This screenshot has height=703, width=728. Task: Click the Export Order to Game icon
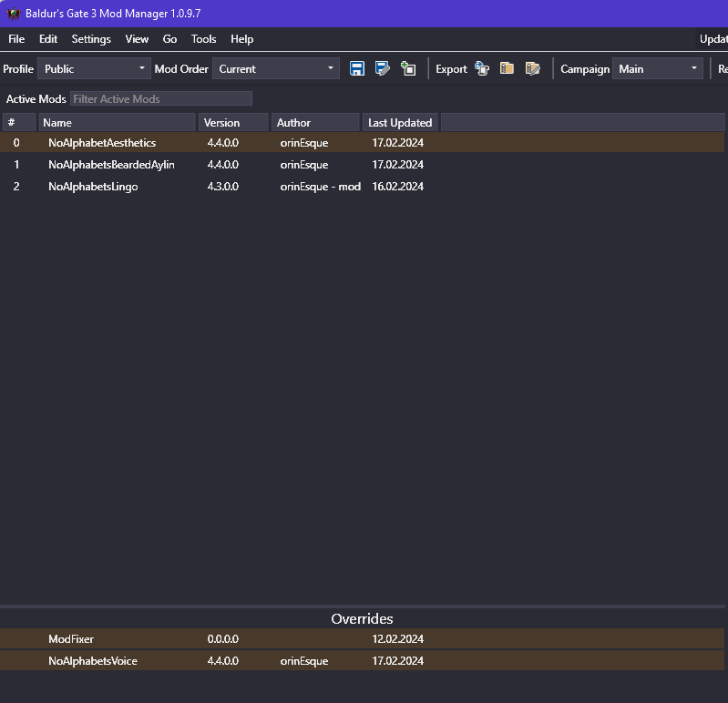482,68
